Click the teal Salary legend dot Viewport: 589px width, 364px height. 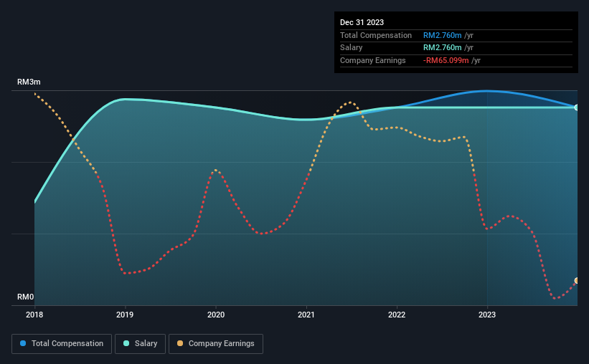pos(126,343)
